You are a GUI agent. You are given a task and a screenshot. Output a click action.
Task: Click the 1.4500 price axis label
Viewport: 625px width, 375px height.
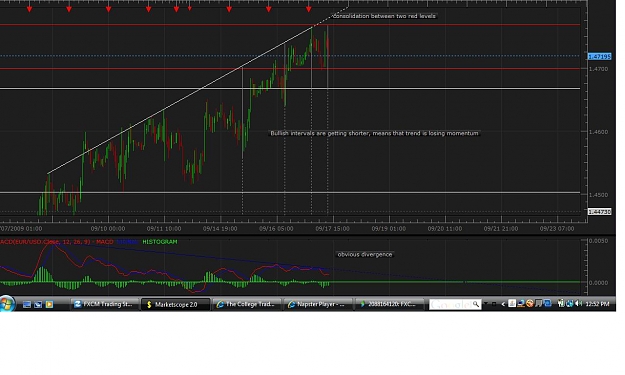[599, 194]
